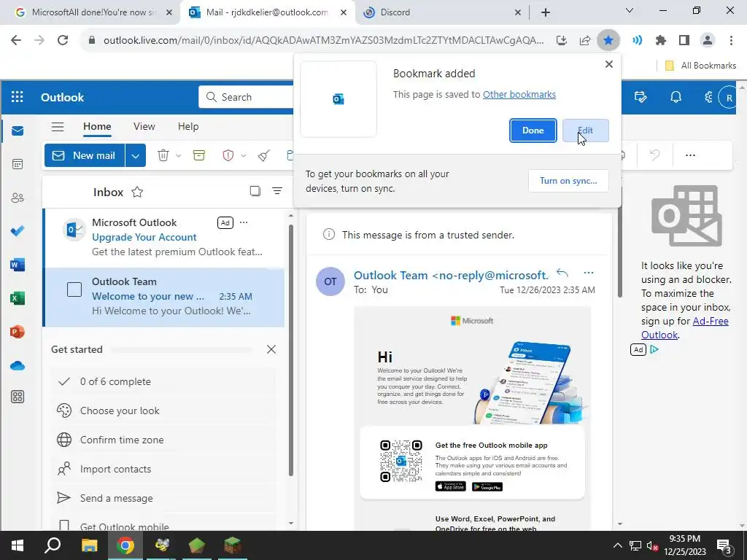Launch Word from the sidebar
The image size is (747, 560).
18,265
